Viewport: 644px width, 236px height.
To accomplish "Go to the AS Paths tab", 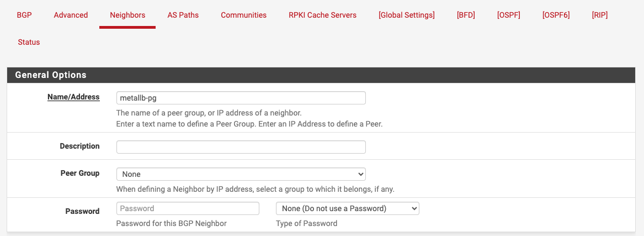I will coord(183,15).
